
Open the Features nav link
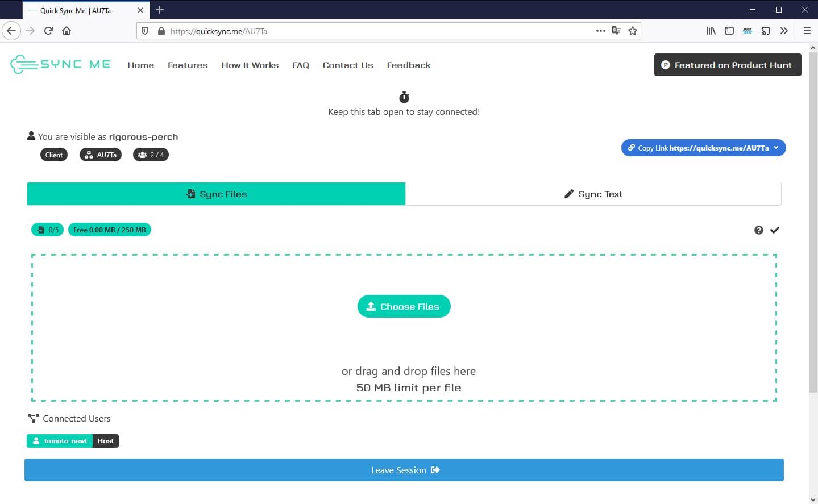click(x=188, y=65)
